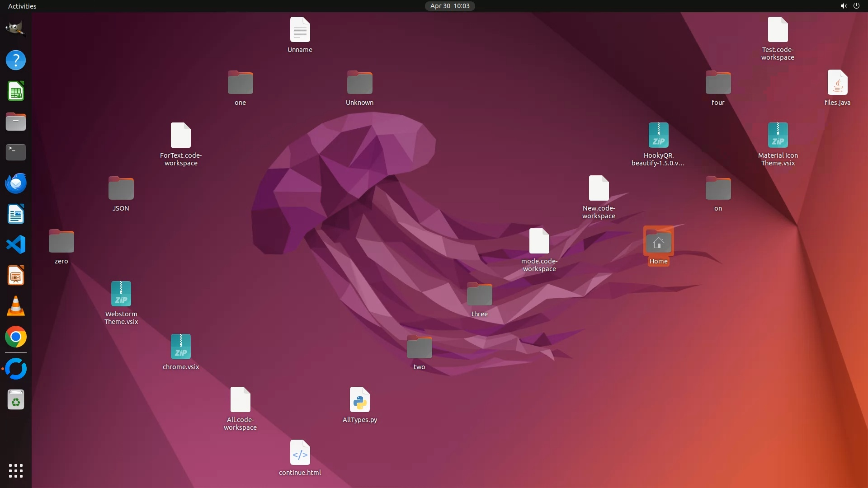Screen dimensions: 868x488
Task: Launch GIMP from the dock
Action: pyautogui.click(x=16, y=29)
